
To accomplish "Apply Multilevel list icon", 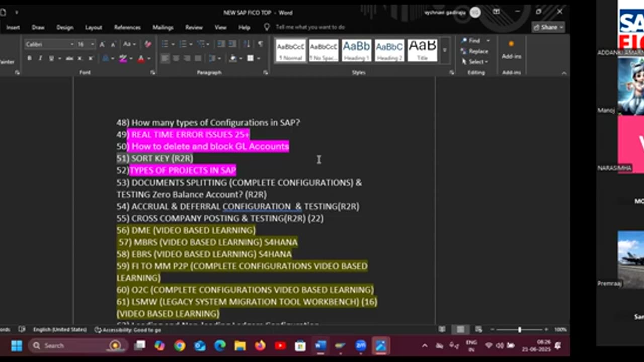I will 201,44.
